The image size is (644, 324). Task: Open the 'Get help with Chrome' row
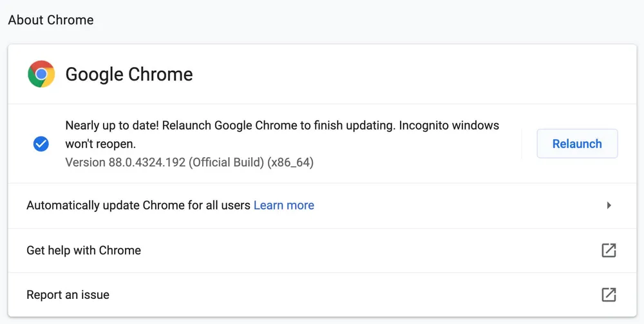pyautogui.click(x=84, y=251)
